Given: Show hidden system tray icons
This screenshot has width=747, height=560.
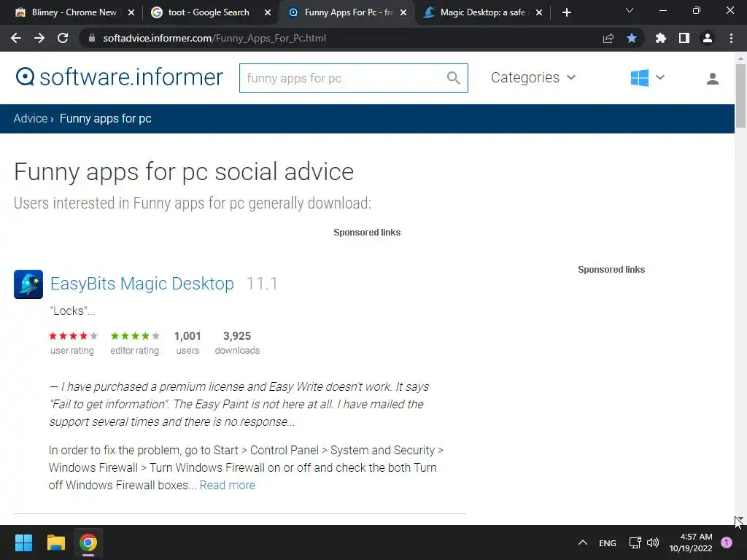Looking at the screenshot, I should coord(583,542).
